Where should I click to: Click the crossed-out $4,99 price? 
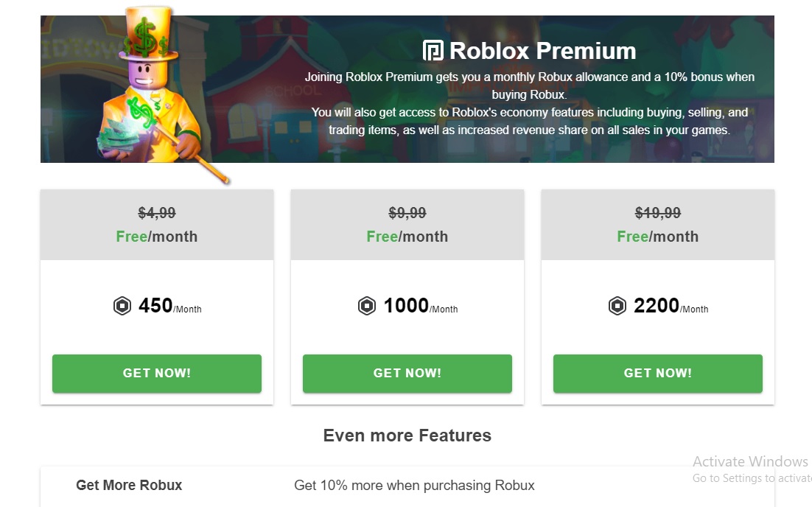click(157, 213)
